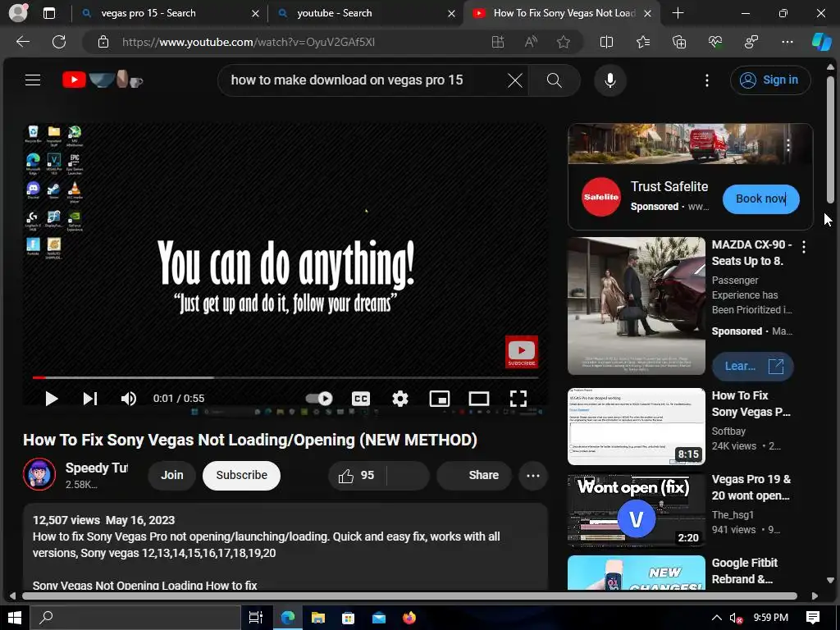The image size is (840, 630).
Task: Click the horizontal page scrollbar
Action: tap(410, 596)
